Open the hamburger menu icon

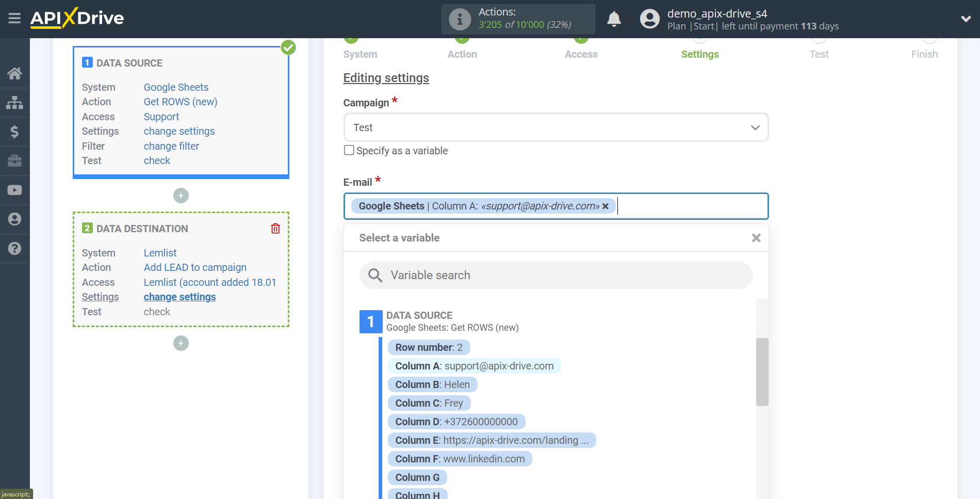pos(14,19)
